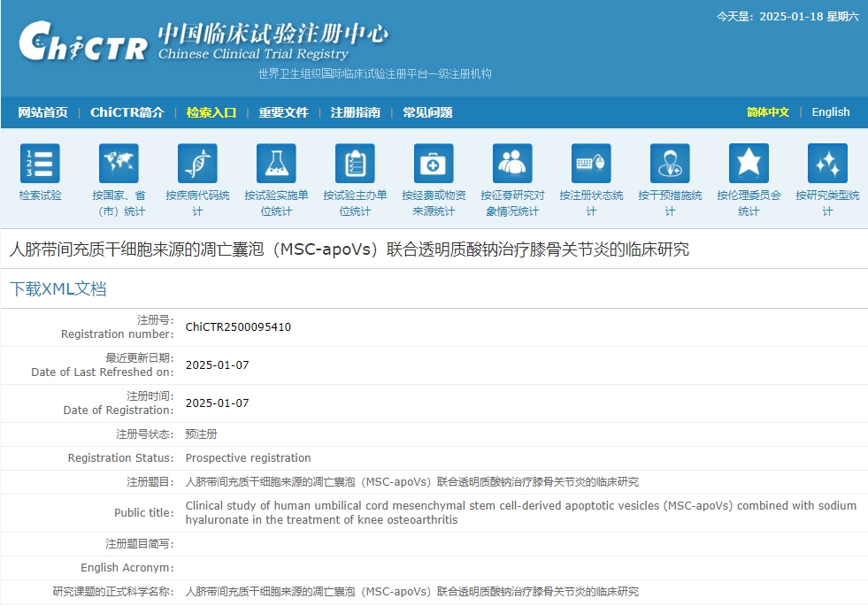
Task: Open the 常见问题 FAQ menu item
Action: [x=427, y=112]
